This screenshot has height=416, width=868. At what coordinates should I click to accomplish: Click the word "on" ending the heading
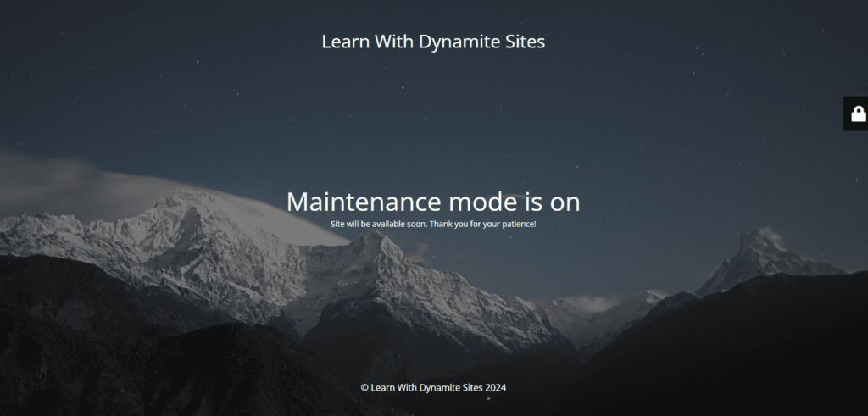click(564, 202)
